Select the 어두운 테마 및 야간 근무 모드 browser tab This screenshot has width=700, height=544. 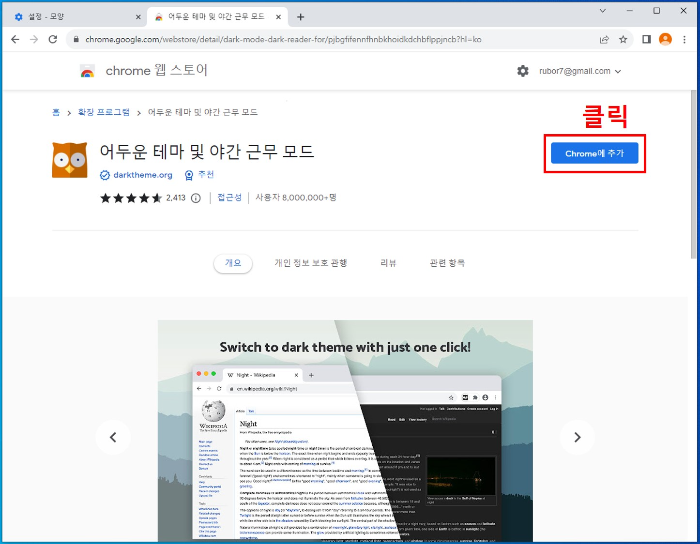click(x=217, y=17)
